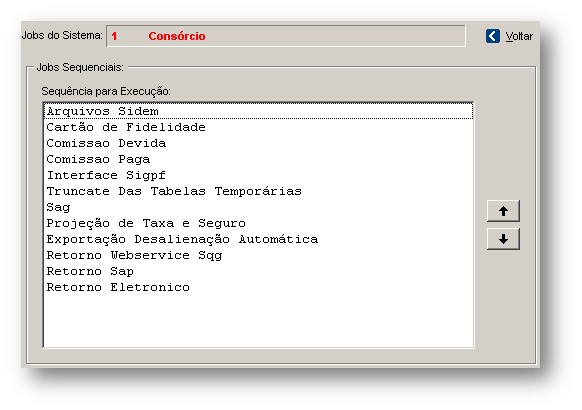The image size is (582, 410).
Task: Select Cartão de Fidelidade list entry
Action: click(258, 127)
